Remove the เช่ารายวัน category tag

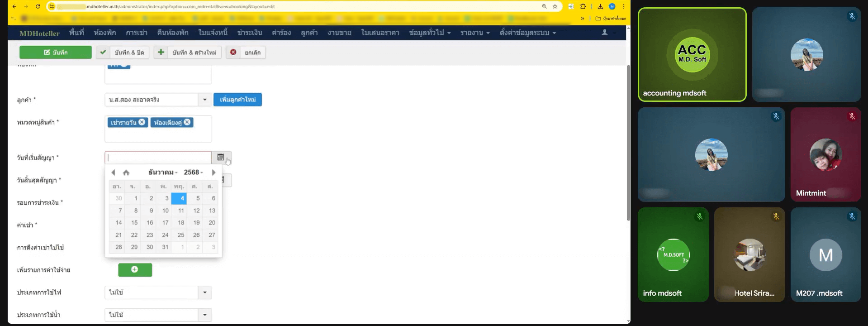coord(142,122)
